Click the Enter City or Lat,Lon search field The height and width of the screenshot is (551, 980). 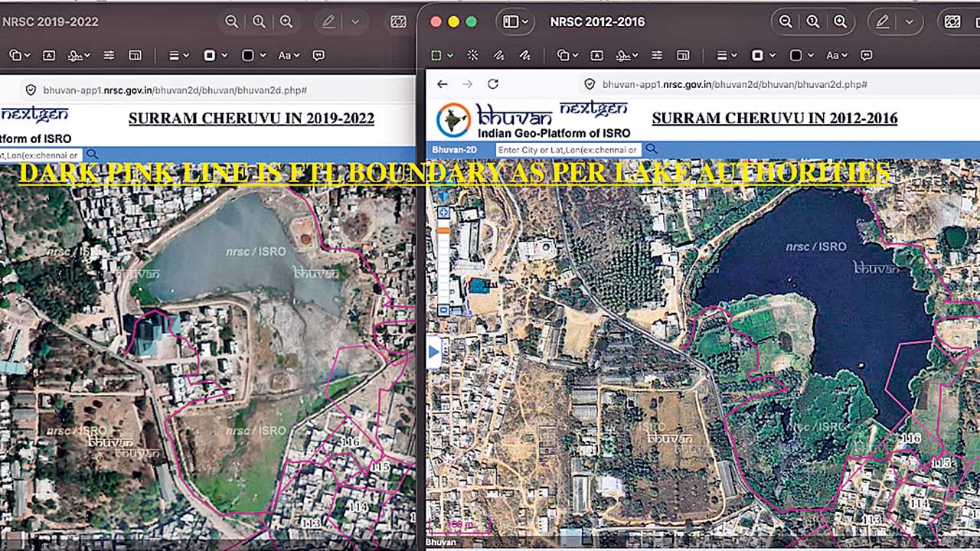(x=567, y=150)
